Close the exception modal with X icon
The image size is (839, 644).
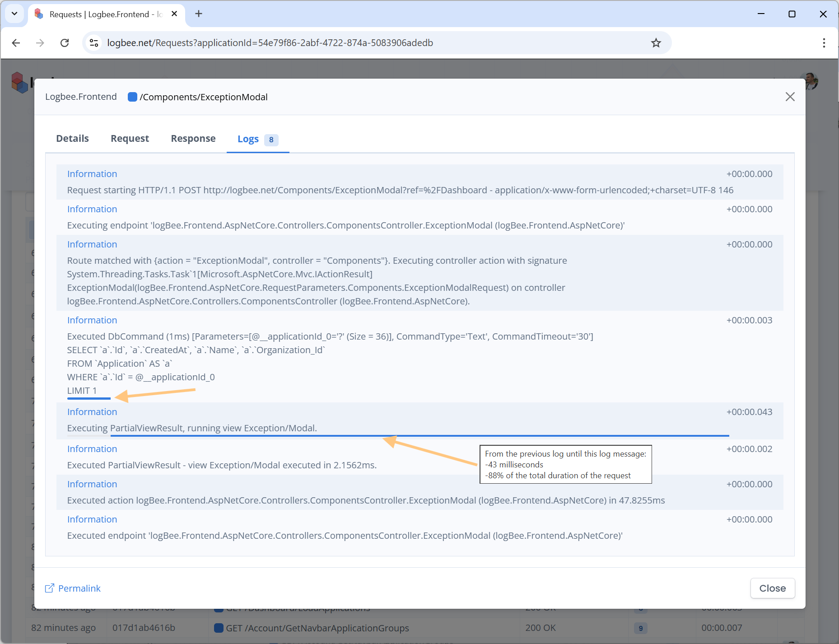coord(790,97)
